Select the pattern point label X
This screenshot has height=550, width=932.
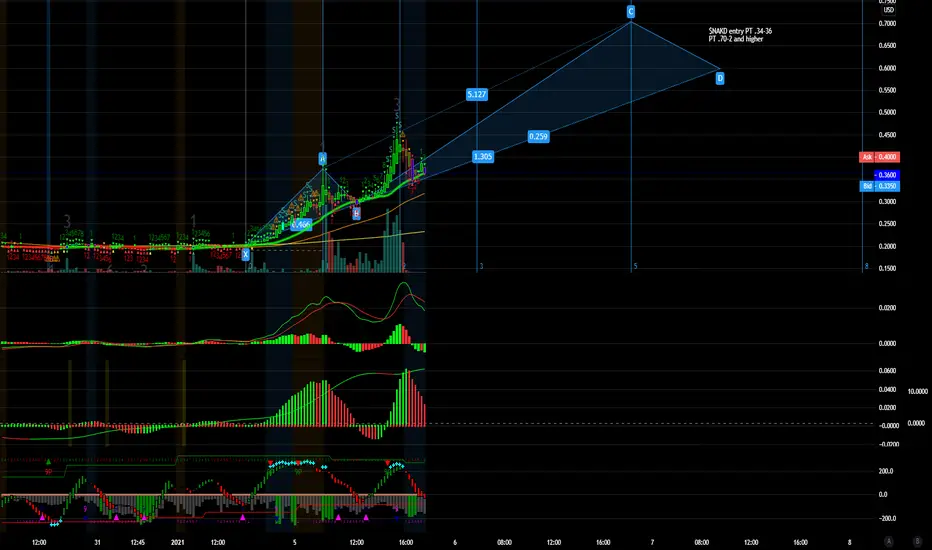245,254
